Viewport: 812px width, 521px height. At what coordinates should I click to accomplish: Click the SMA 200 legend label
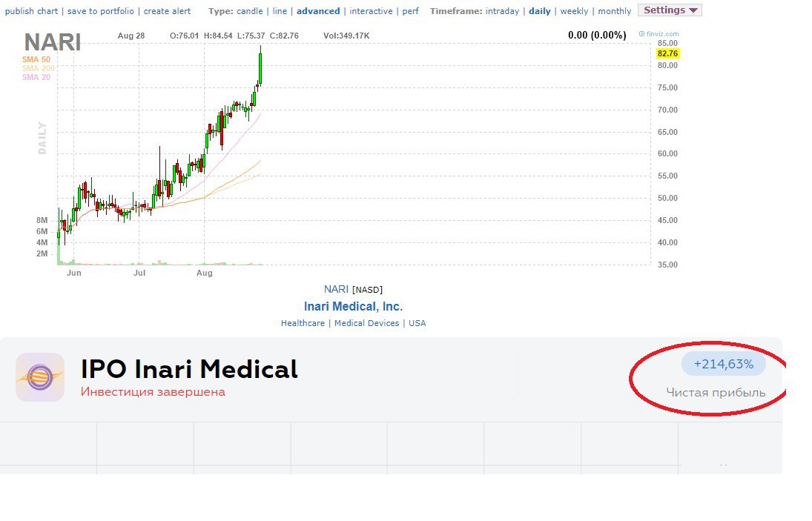(x=39, y=68)
